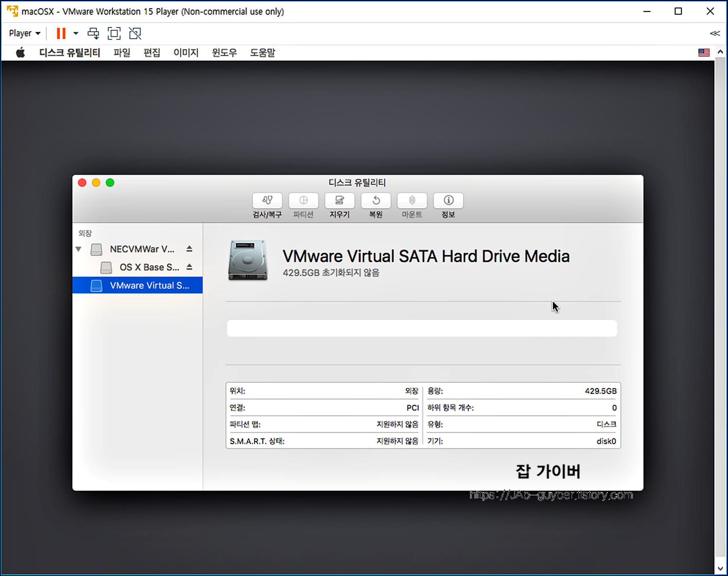Open the 편집 menu
The height and width of the screenshot is (576, 728).
152,53
